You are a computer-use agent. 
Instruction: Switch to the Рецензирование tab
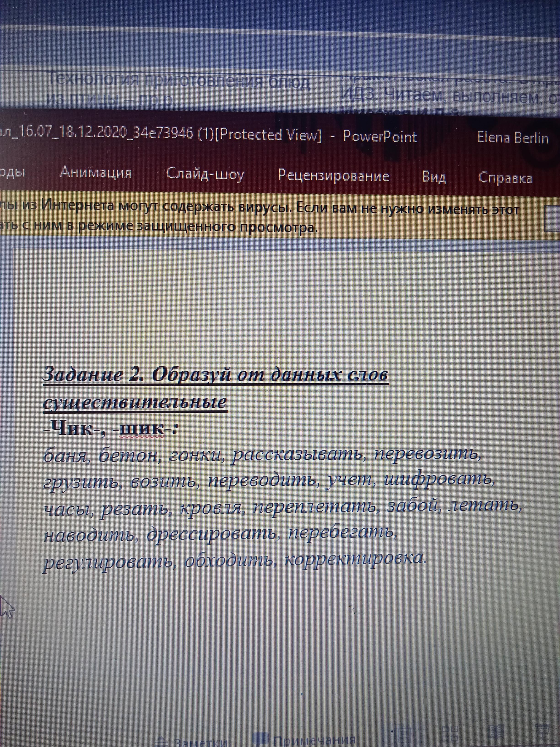pyautogui.click(x=334, y=176)
